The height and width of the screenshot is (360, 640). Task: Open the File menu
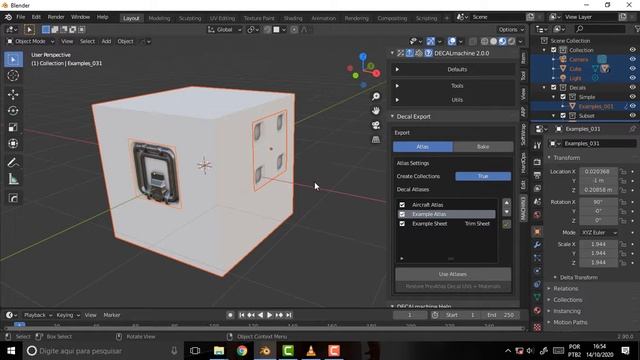pyautogui.click(x=20, y=17)
